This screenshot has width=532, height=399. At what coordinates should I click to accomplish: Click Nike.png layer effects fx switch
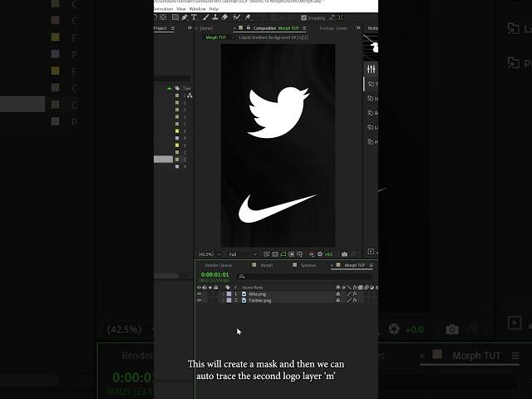click(355, 293)
